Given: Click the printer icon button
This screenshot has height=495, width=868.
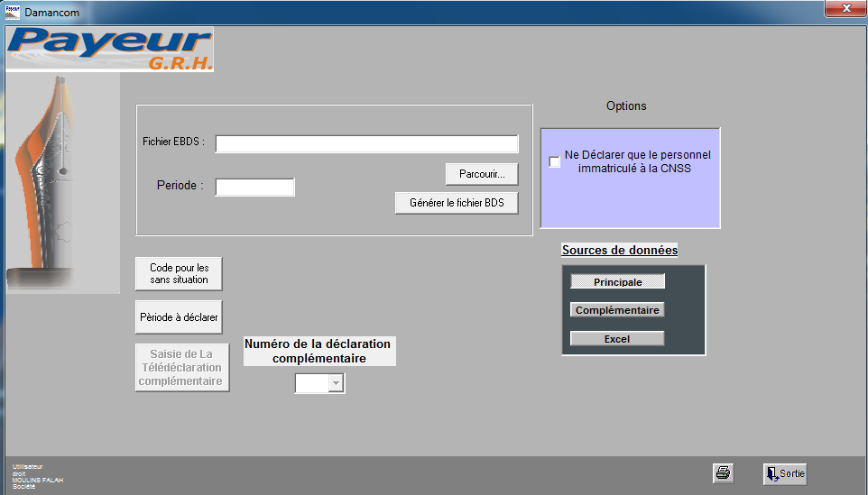Looking at the screenshot, I should click(x=723, y=473).
